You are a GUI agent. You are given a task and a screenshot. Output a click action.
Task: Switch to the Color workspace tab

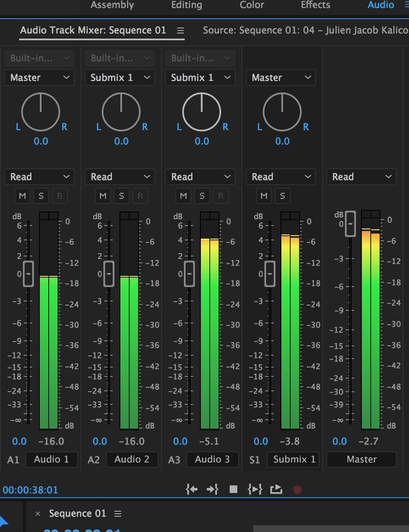tap(252, 5)
